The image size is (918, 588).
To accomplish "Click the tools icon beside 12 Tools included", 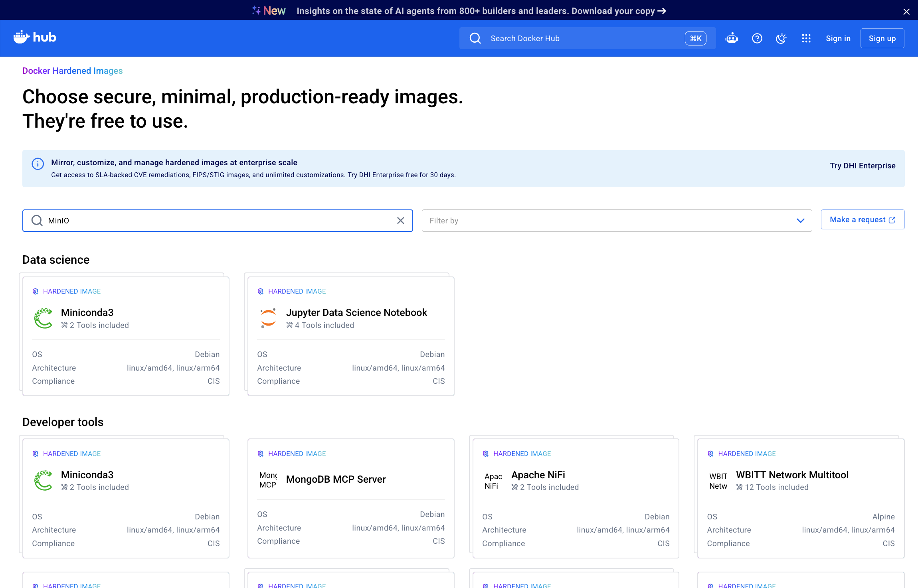I will coord(740,487).
